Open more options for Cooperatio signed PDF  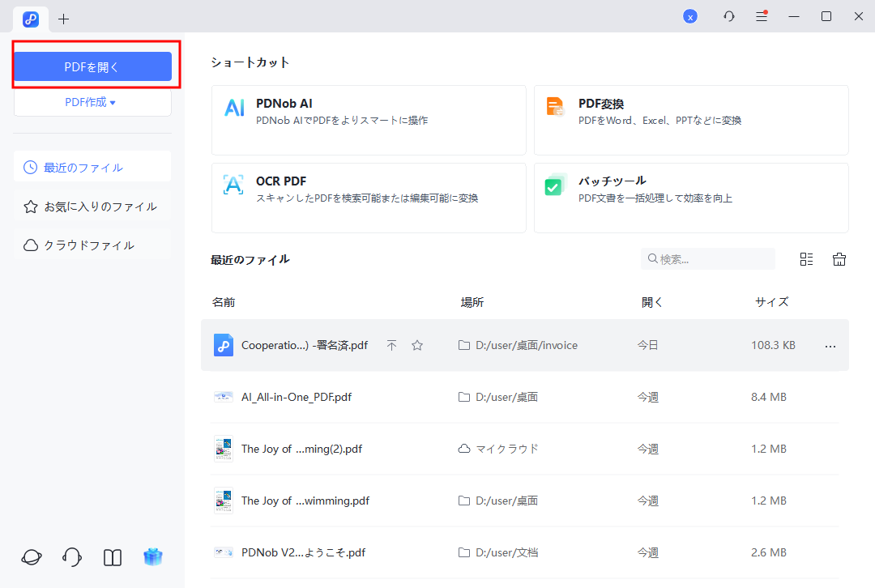pos(830,345)
